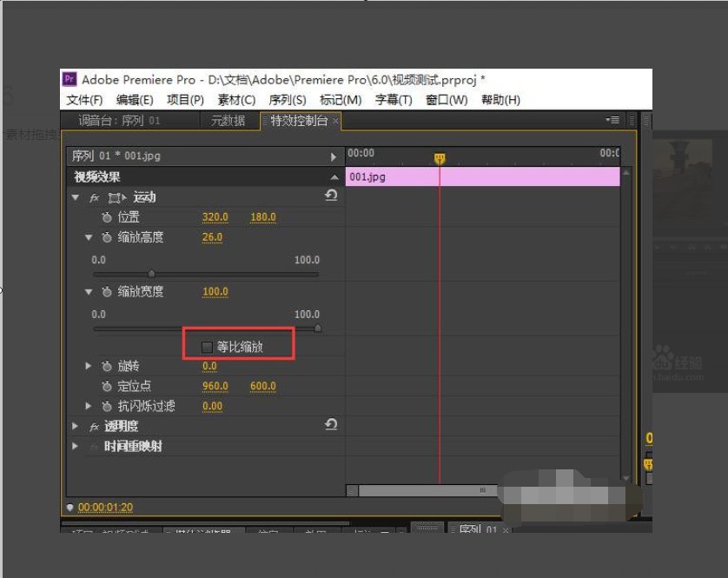The image size is (728, 578).
Task: Click the playhead marker above the timeline
Action: 440,158
